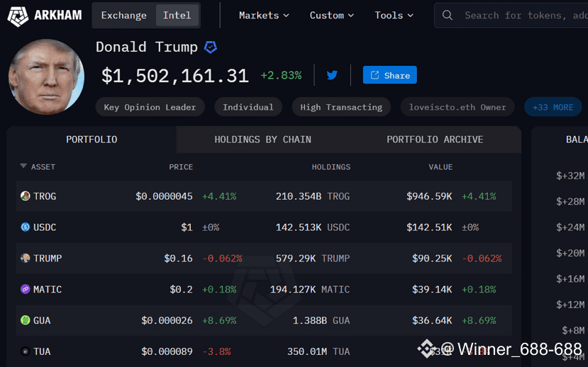Switch to HOLDINGS BY CHAIN tab

click(x=262, y=140)
